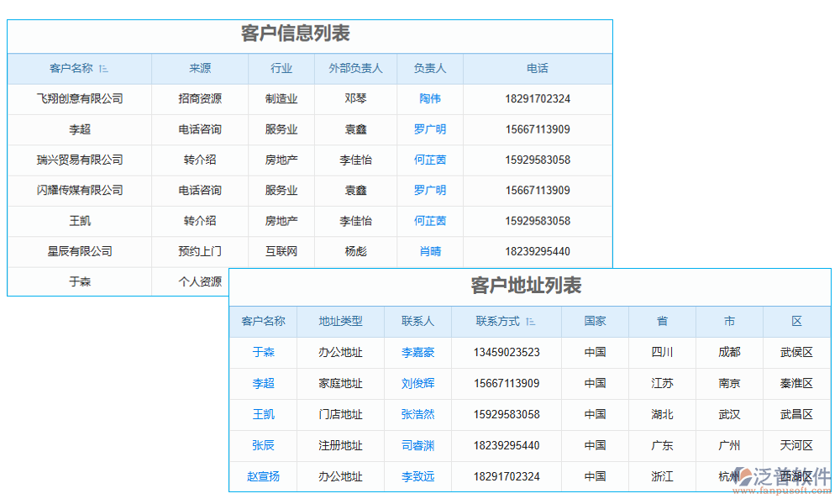Click the 国家 column header

[595, 322]
